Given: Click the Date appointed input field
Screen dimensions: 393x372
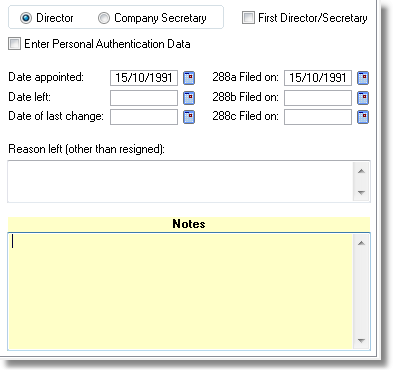Looking at the screenshot, I should pos(144,78).
